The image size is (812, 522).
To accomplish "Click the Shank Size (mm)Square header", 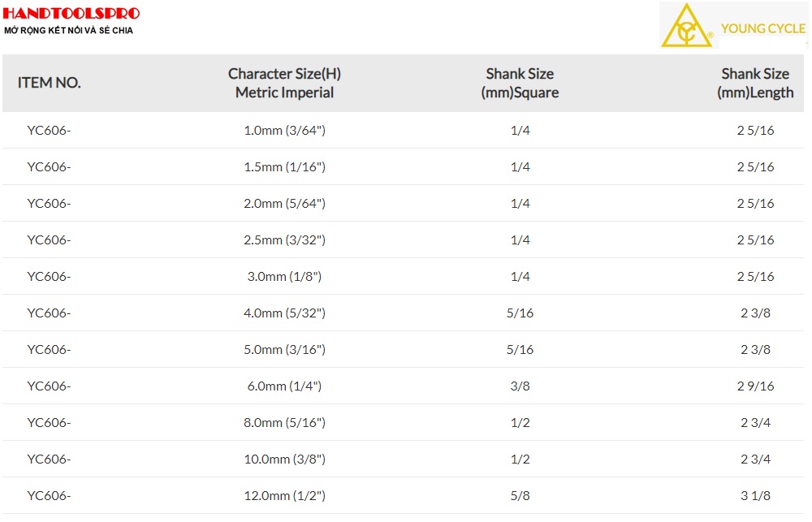I will [520, 83].
